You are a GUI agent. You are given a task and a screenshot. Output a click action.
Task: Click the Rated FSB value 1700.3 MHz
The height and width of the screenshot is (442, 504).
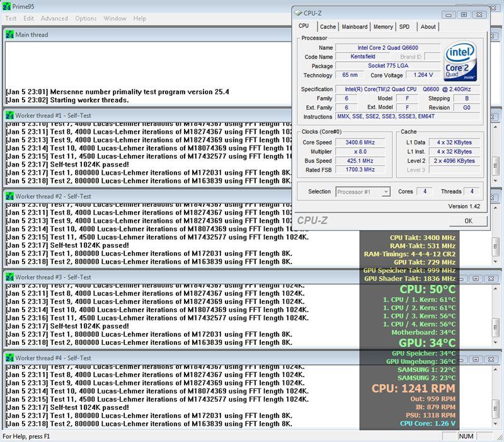click(x=360, y=170)
